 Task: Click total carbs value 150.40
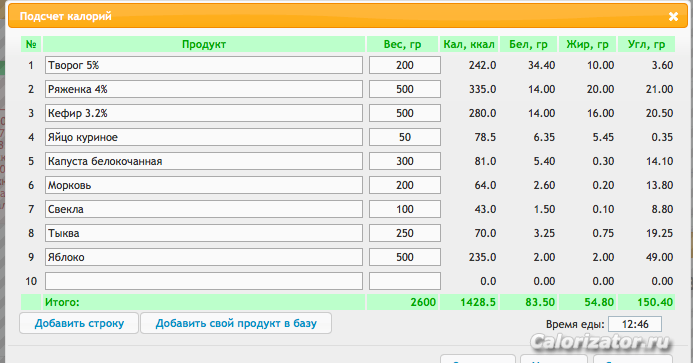(655, 302)
